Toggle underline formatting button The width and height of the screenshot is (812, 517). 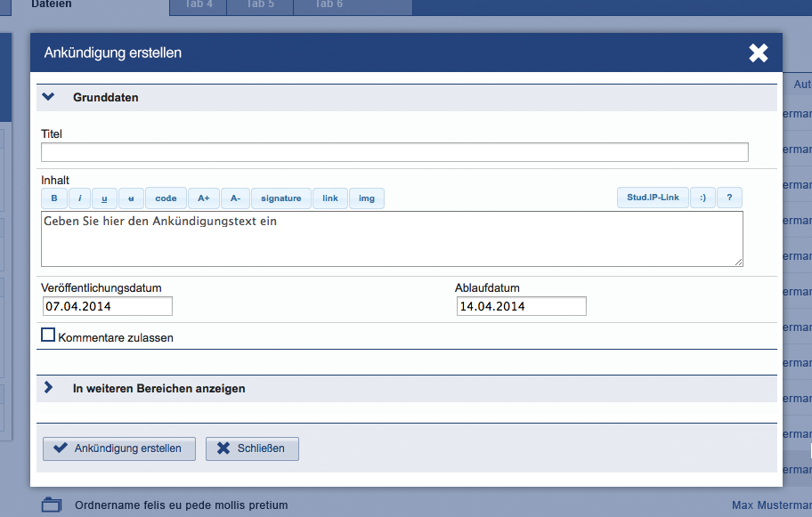[x=105, y=198]
